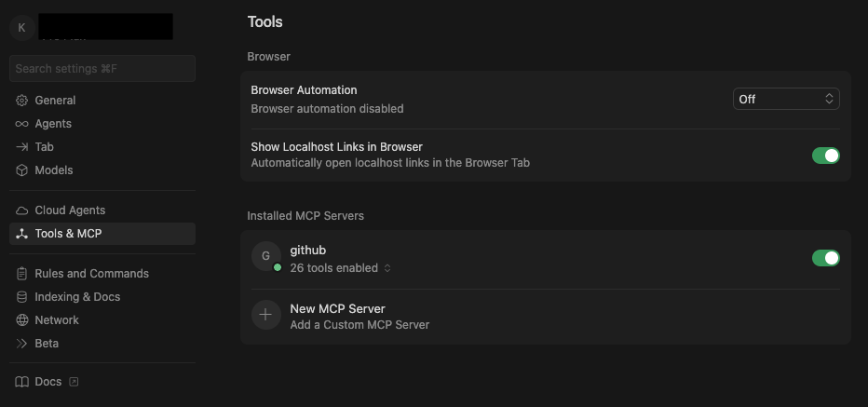Click the Models cube icon

22,170
